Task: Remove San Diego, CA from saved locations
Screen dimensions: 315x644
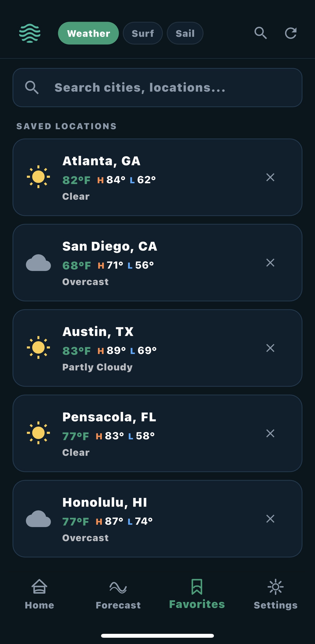Action: point(270,263)
